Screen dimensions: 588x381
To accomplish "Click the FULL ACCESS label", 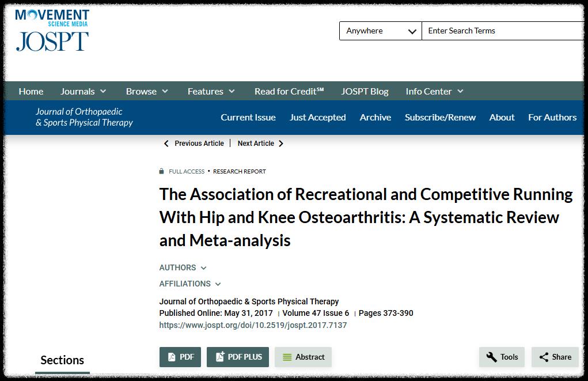I will 187,172.
